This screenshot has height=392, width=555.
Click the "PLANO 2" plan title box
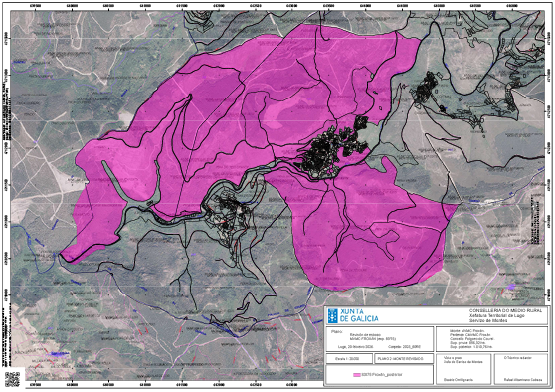point(403,359)
